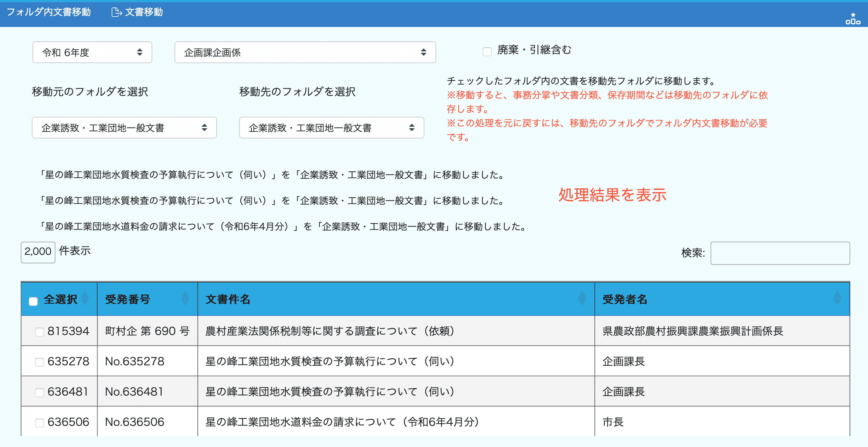Check the 全選択 select-all checkbox
This screenshot has width=868, height=447.
click(33, 301)
